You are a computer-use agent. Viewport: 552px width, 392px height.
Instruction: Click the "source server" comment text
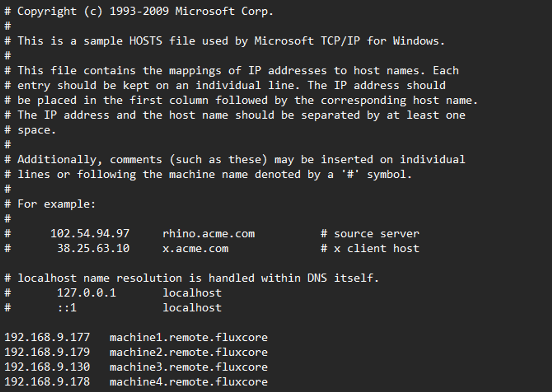pos(376,234)
